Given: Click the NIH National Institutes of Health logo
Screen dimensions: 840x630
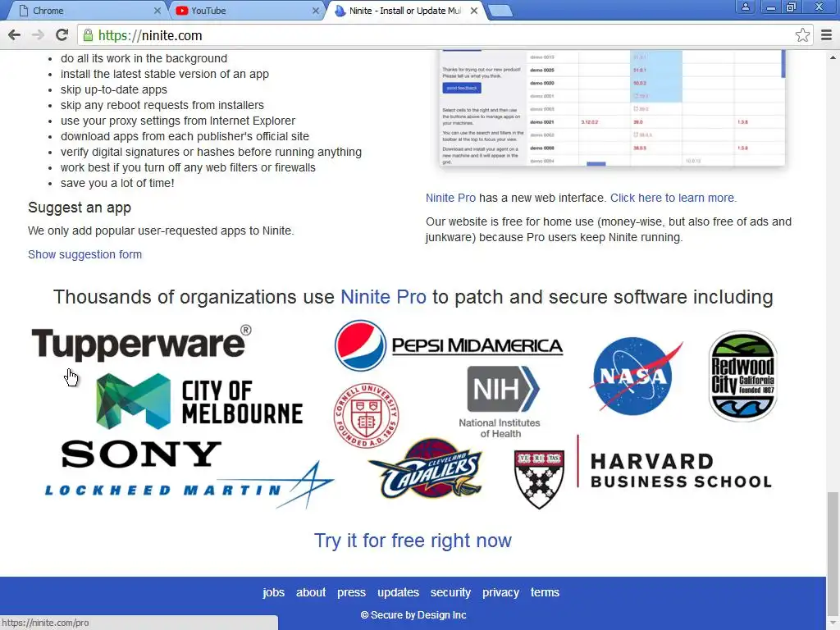Looking at the screenshot, I should point(500,402).
